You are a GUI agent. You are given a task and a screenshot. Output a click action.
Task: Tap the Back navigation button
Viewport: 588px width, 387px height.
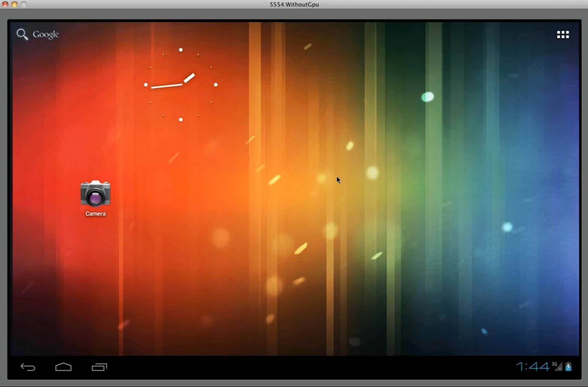[x=28, y=367]
